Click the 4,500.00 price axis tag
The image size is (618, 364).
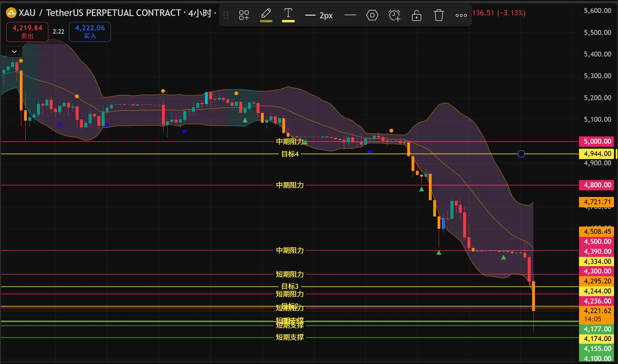pyautogui.click(x=596, y=242)
